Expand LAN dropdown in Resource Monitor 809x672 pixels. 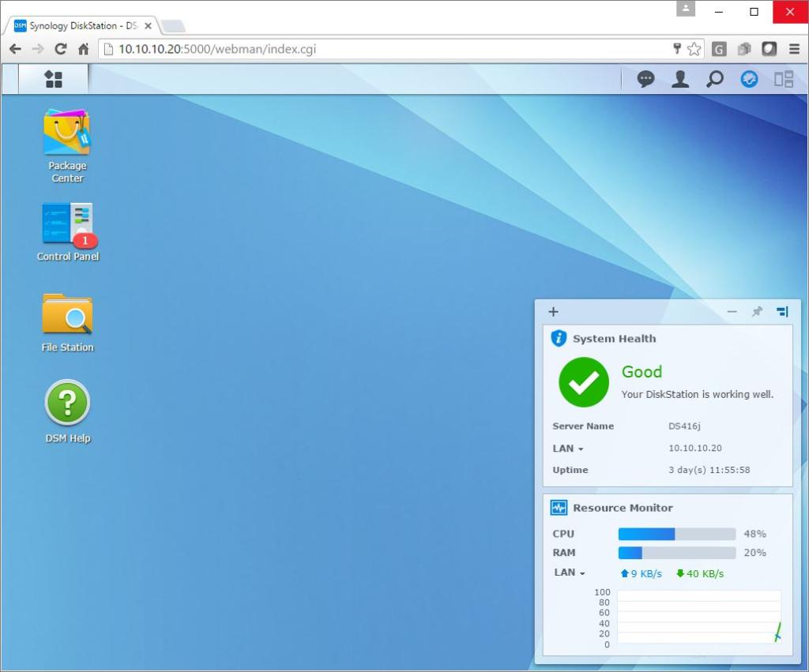click(x=569, y=573)
